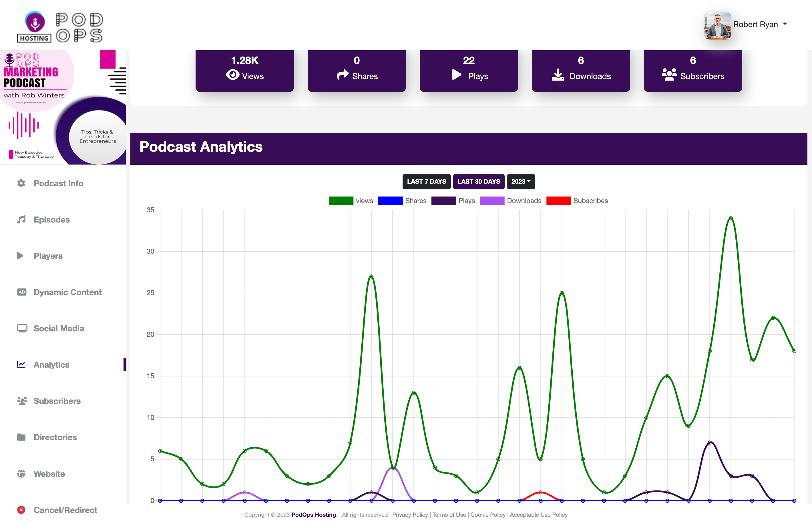Click the globe Website icon
Screen dimensions: 812x525
[x=21, y=474]
